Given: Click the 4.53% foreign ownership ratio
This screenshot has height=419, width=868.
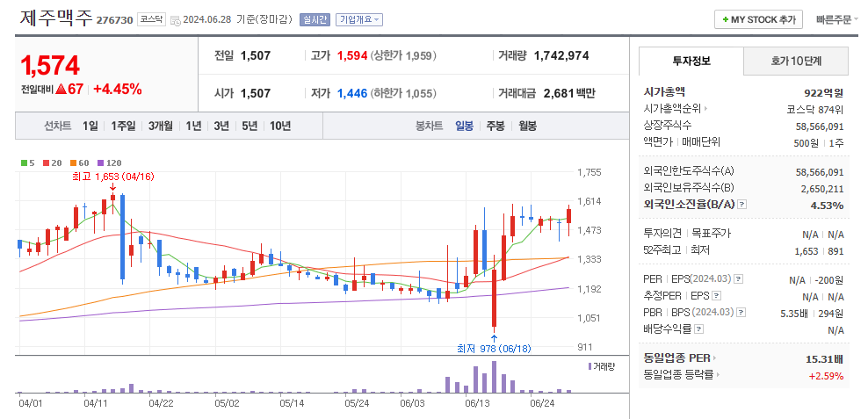Looking at the screenshot, I should point(827,206).
